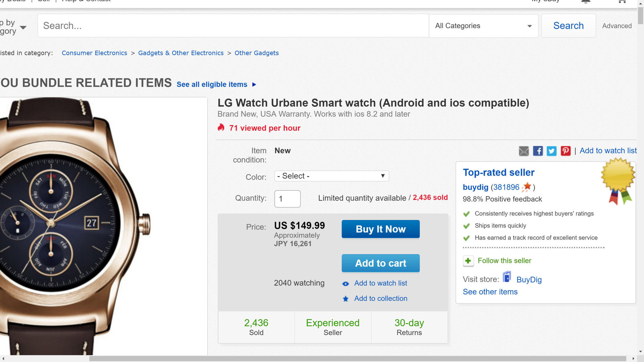Click the flame icon near viewed per hour
This screenshot has height=362, width=644.
click(221, 127)
